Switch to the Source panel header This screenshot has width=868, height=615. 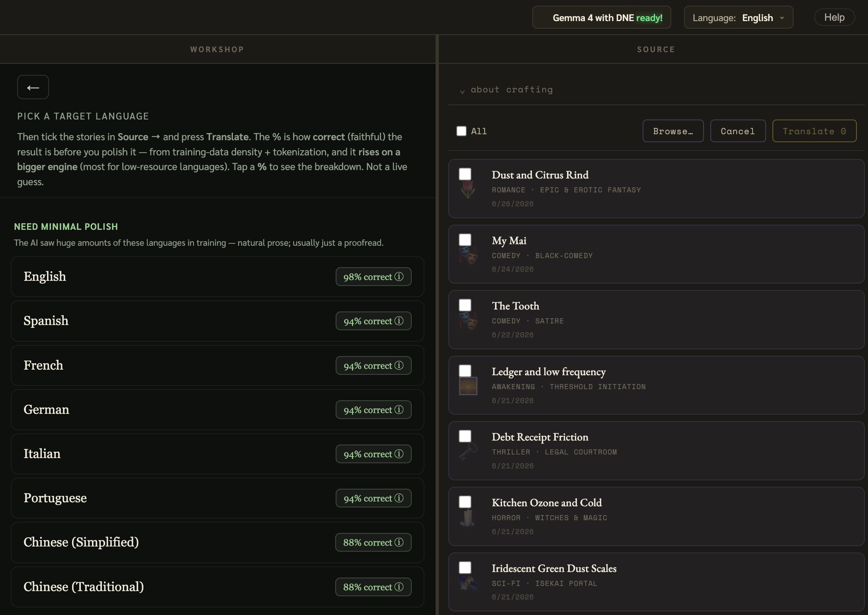coord(656,49)
